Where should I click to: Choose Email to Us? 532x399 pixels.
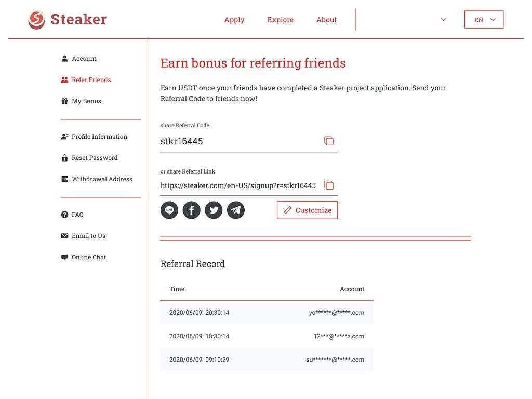click(83, 236)
